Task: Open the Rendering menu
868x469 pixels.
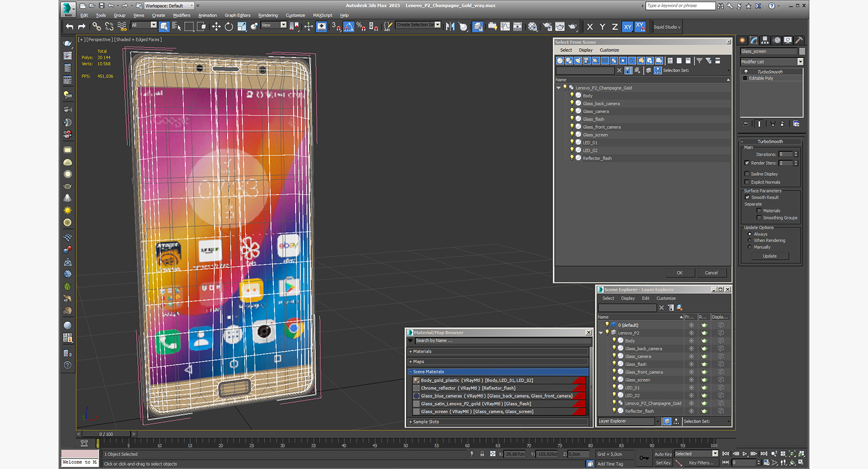Action: pyautogui.click(x=268, y=15)
